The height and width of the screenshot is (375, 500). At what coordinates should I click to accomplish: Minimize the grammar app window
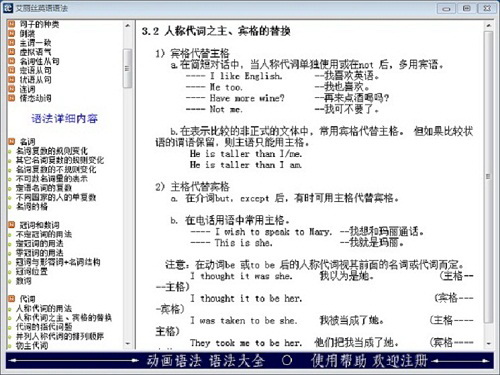[446, 8]
